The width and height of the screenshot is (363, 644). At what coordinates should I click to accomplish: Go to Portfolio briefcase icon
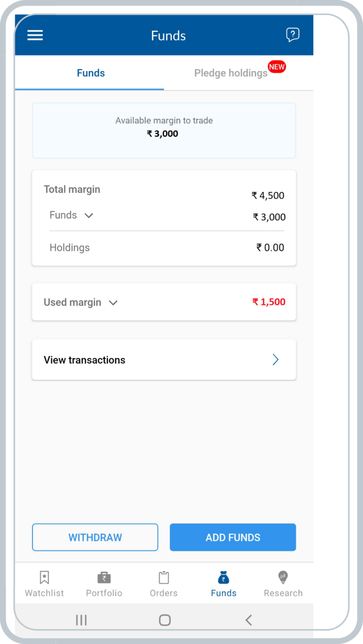coord(104,578)
